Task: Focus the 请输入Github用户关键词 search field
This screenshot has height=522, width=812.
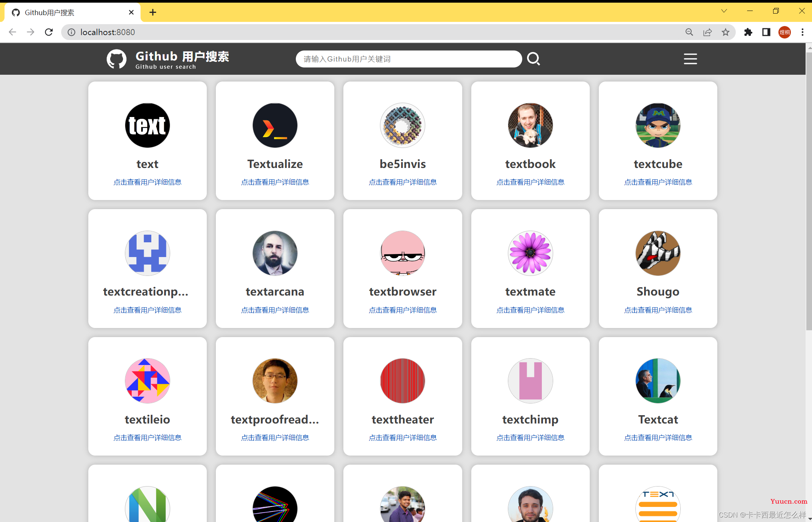Action: coord(409,59)
